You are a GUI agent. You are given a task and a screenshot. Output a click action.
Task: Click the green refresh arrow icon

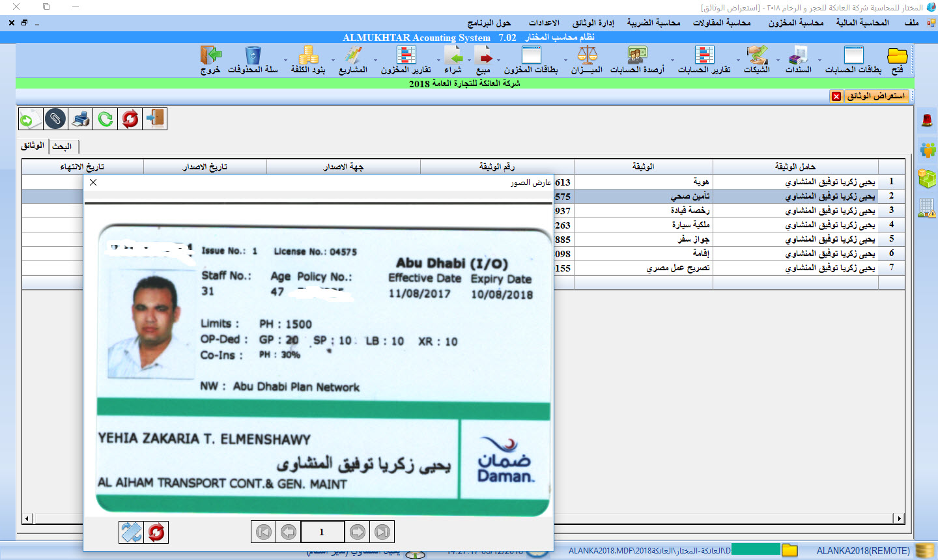click(106, 119)
